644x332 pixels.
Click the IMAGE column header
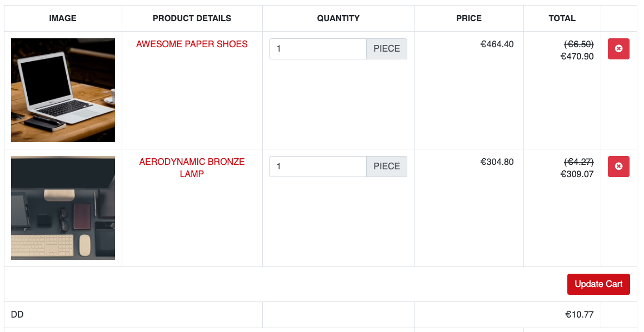pos(63,18)
